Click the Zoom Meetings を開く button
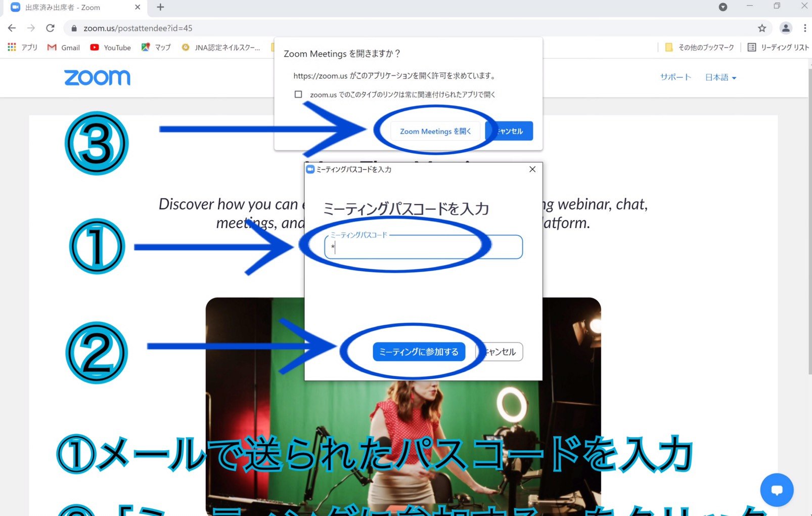Screen dimensions: 812x516 click(x=435, y=132)
